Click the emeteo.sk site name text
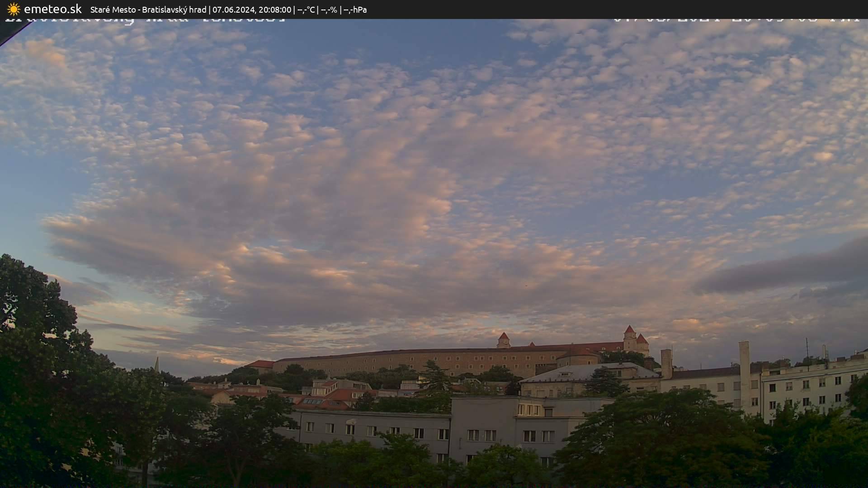 [52, 9]
